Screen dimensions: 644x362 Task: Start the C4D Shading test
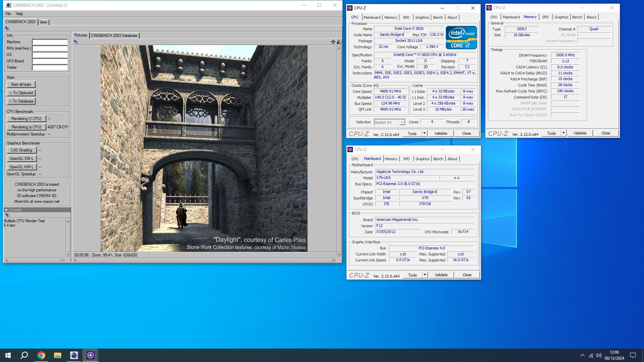[x=21, y=150]
